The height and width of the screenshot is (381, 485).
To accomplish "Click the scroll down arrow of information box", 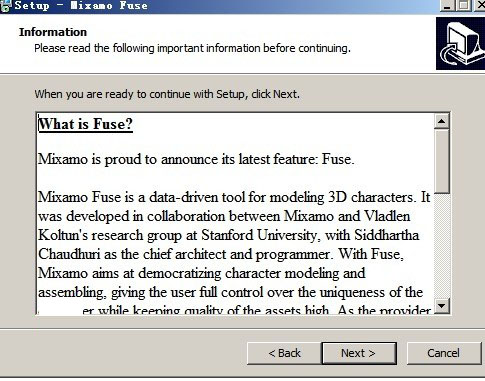I will [x=442, y=305].
